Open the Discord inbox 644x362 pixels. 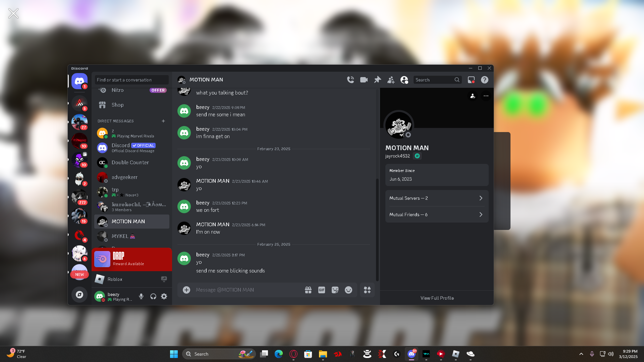point(471,80)
